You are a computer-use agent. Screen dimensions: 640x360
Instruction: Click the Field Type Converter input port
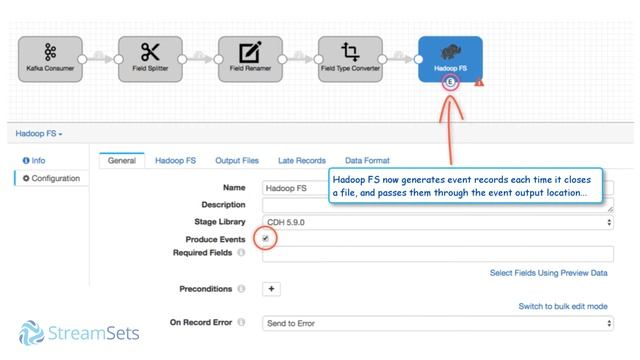318,59
